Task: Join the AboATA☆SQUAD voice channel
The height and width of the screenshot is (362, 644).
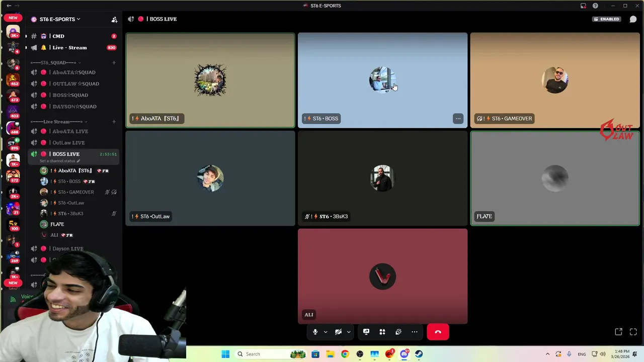Action: (73, 72)
